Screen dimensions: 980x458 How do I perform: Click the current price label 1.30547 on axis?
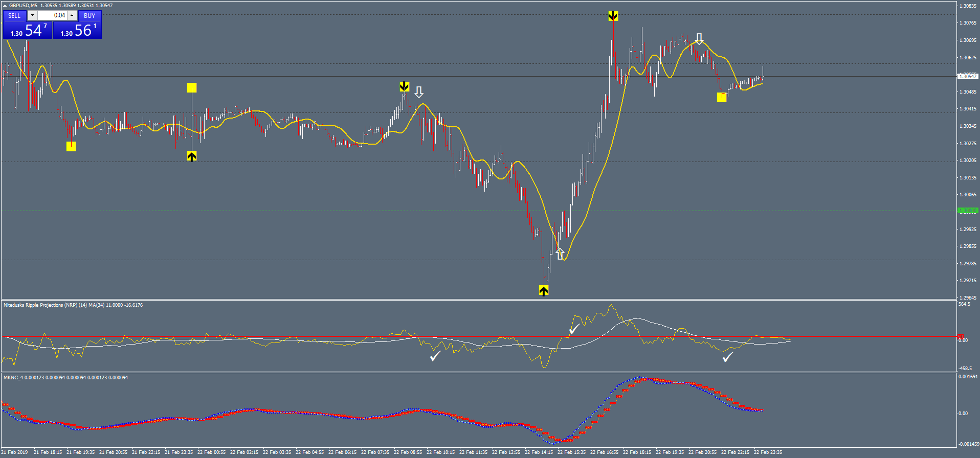(967, 76)
